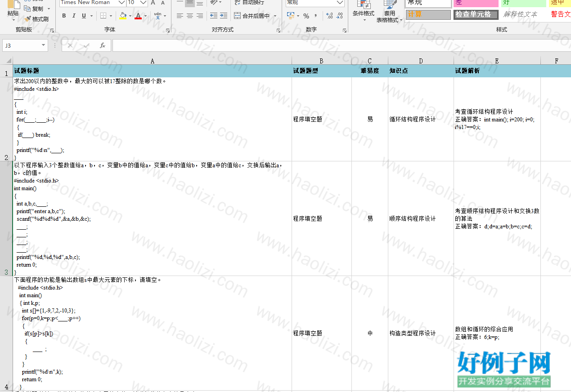
Task: Open the Times New Roman font dropdown
Action: [121, 3]
